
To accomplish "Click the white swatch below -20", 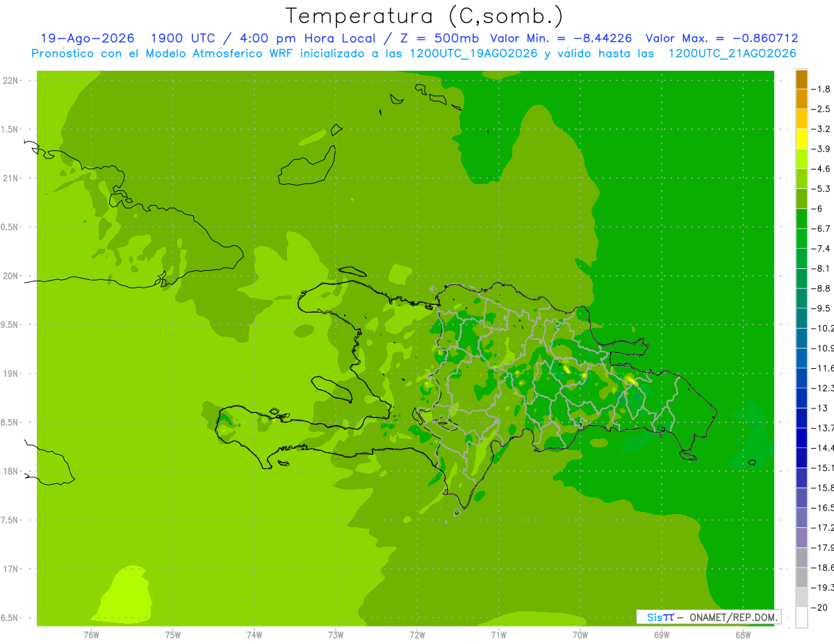I will coord(801,617).
